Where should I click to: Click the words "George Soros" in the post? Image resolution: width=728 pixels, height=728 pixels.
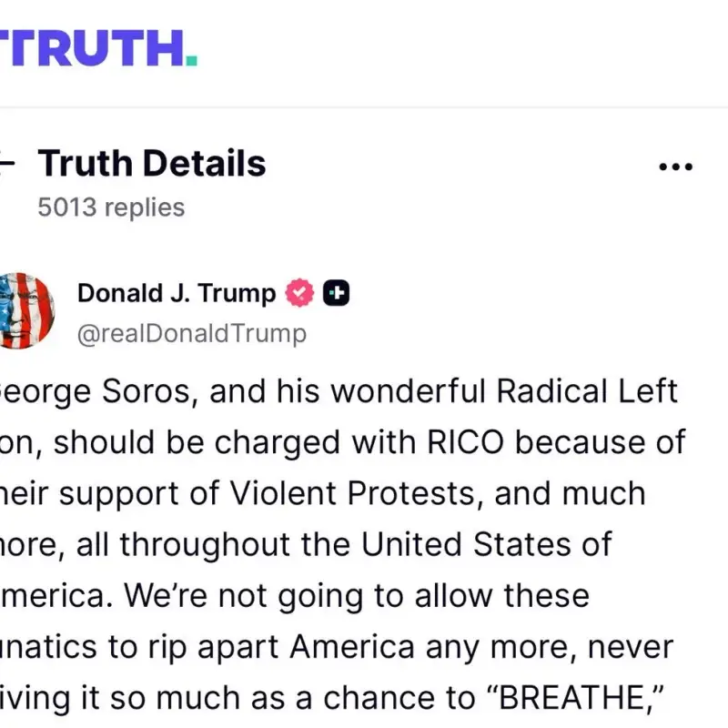[x=102, y=391]
